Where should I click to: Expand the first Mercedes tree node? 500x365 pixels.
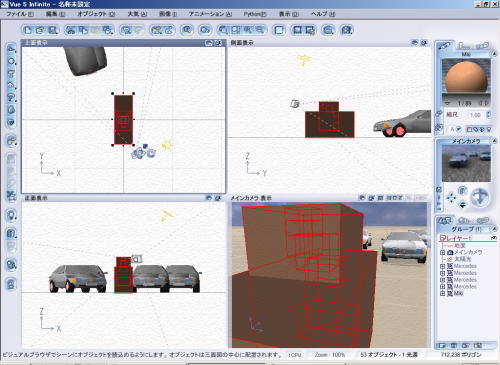point(442,266)
